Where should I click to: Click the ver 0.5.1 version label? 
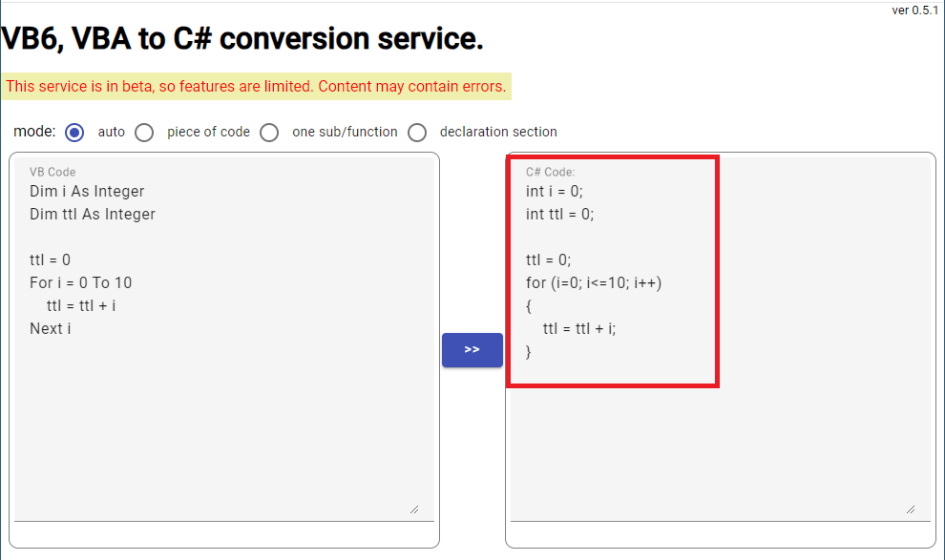[914, 10]
